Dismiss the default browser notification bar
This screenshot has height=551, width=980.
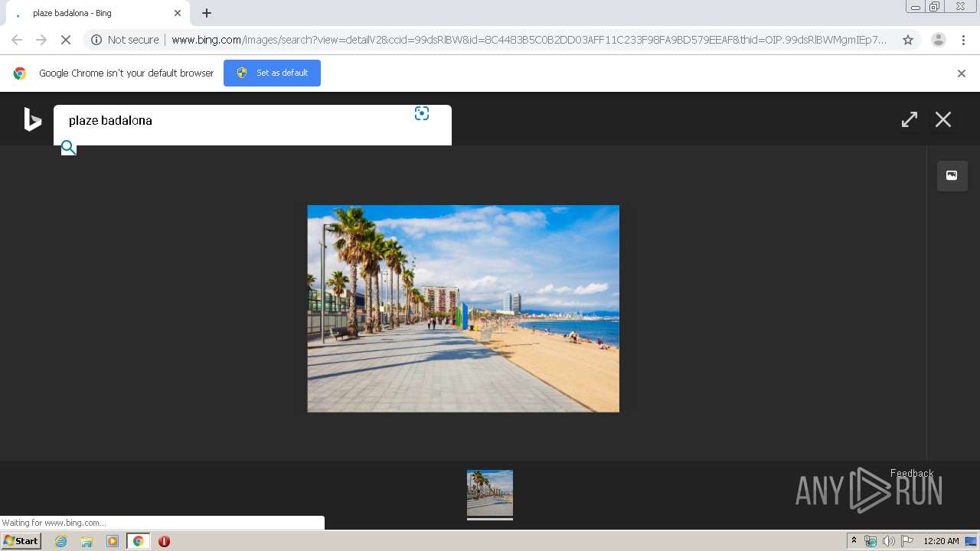tap(962, 73)
